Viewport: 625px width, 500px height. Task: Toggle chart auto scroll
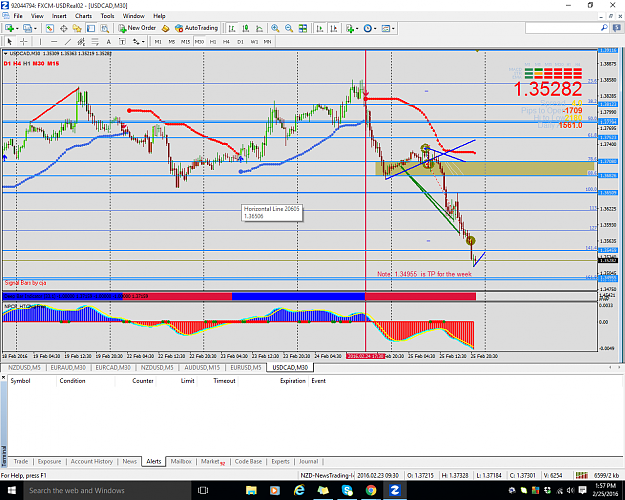pyautogui.click(x=320, y=28)
